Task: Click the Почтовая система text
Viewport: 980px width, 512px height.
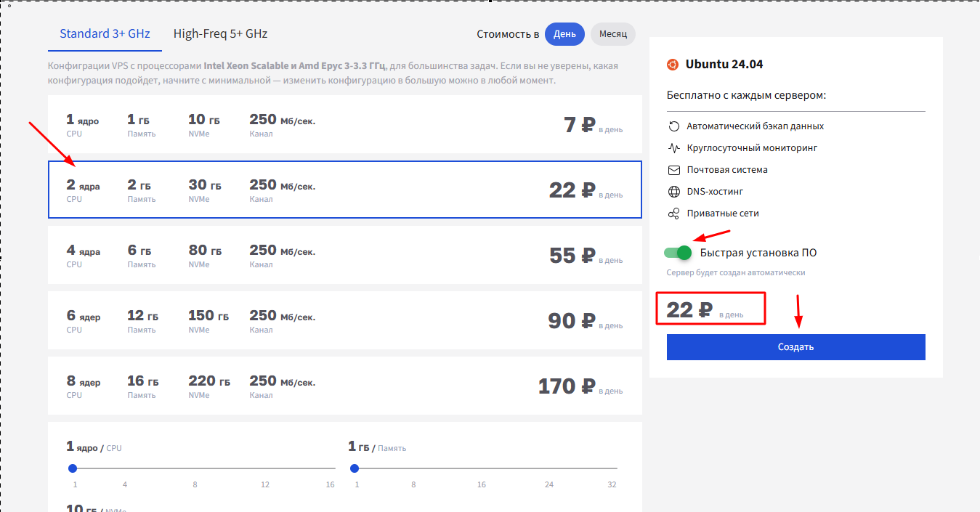Action: [x=727, y=170]
